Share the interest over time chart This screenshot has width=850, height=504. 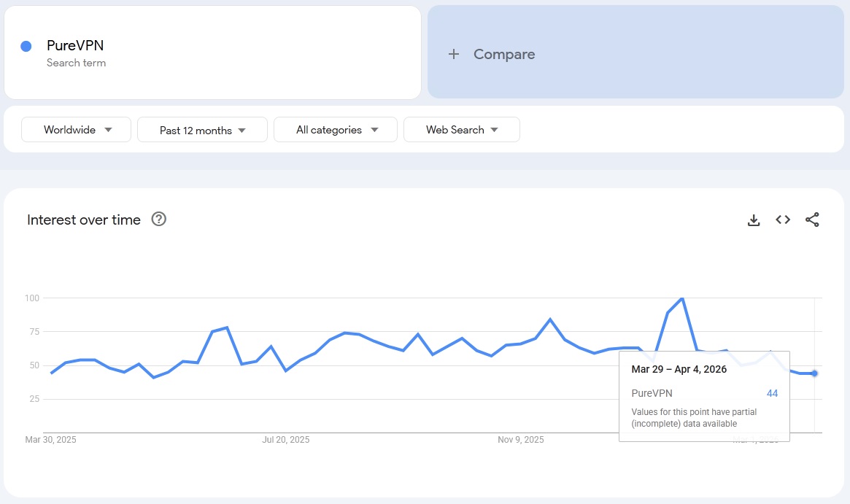coord(812,220)
